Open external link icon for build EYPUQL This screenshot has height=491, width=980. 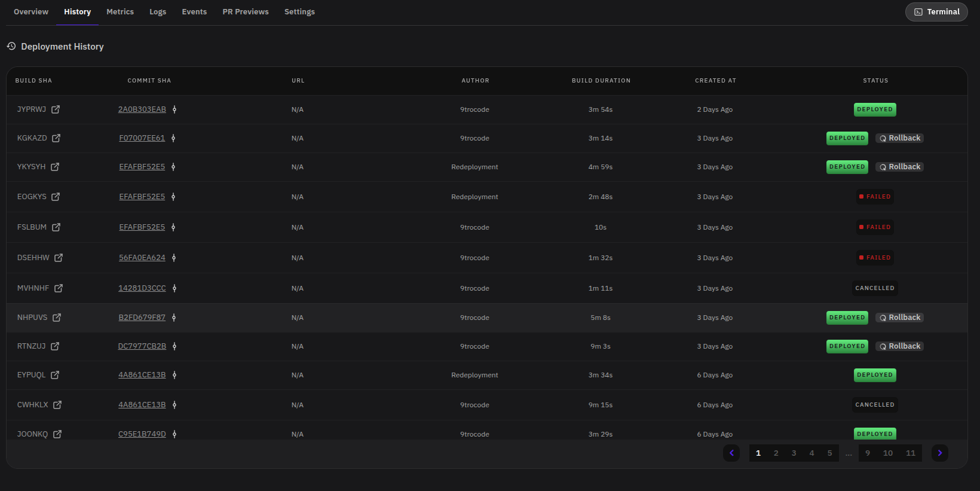pyautogui.click(x=55, y=375)
